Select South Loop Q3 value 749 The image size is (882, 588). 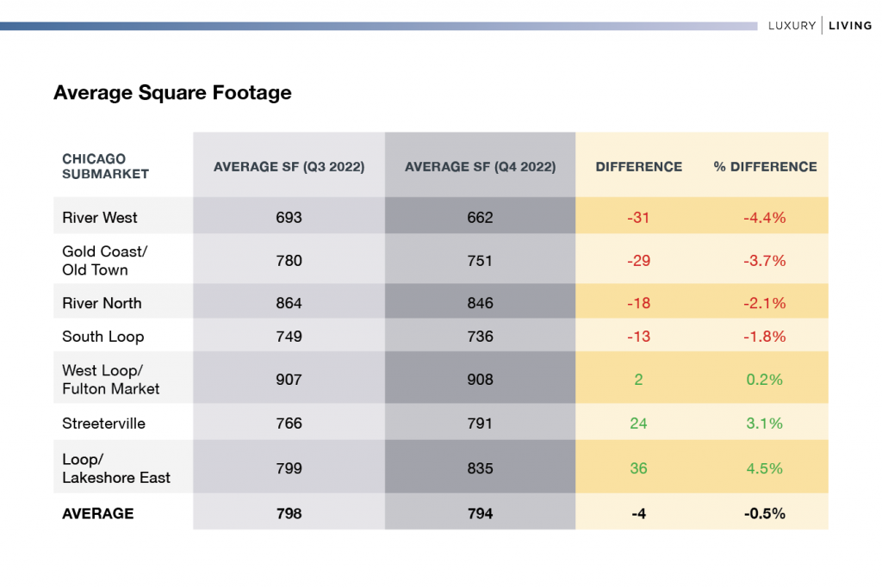289,337
